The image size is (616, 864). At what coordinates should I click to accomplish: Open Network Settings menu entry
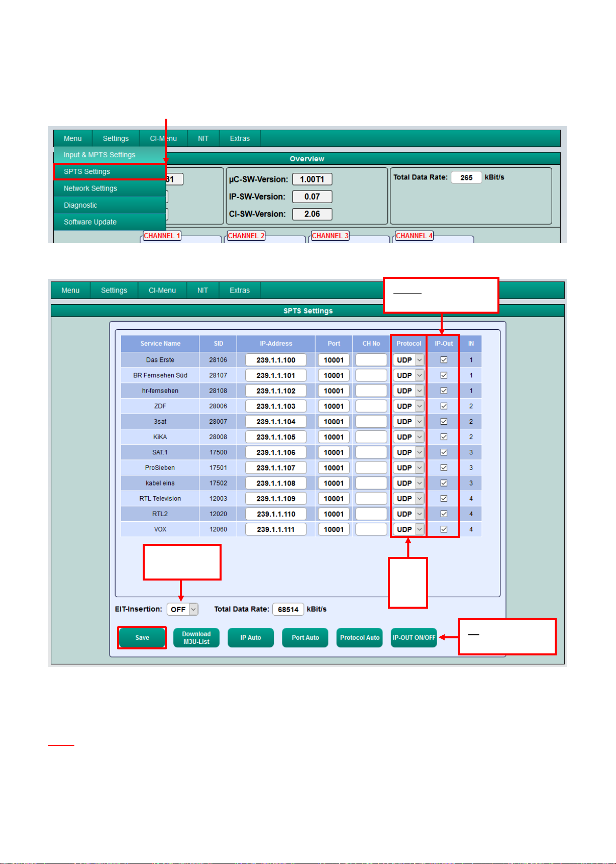tap(110, 188)
